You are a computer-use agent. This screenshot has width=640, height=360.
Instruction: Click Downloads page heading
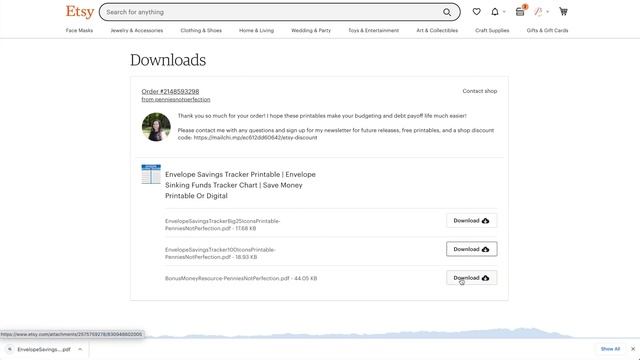[x=168, y=60]
